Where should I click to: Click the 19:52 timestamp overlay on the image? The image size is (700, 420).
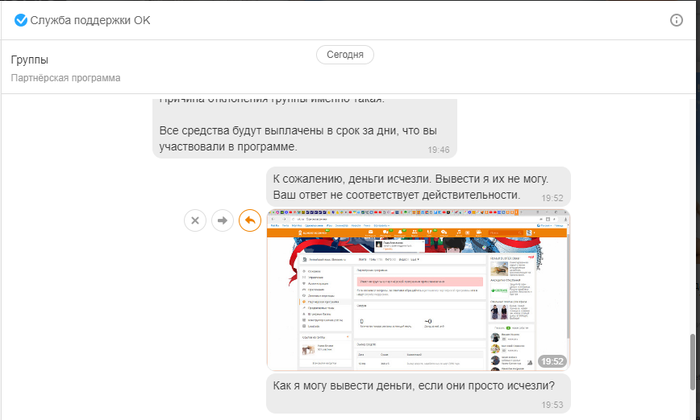552,361
